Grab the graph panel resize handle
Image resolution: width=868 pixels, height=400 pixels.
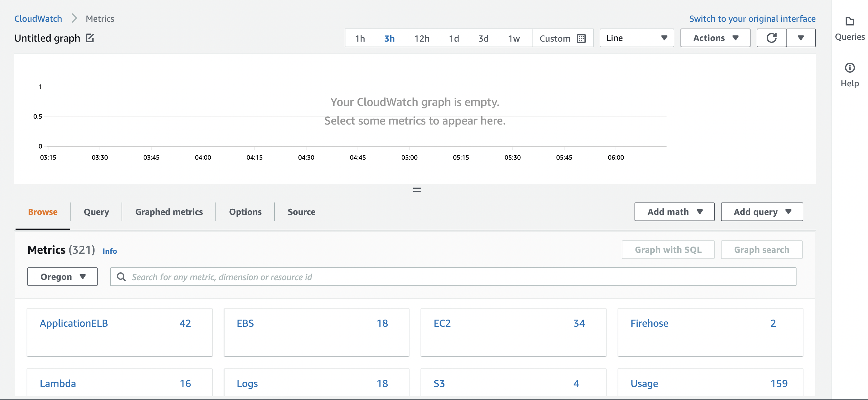tap(417, 190)
